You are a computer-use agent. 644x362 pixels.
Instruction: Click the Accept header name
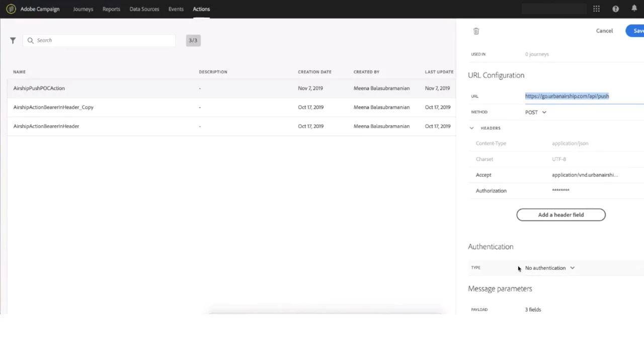point(484,175)
